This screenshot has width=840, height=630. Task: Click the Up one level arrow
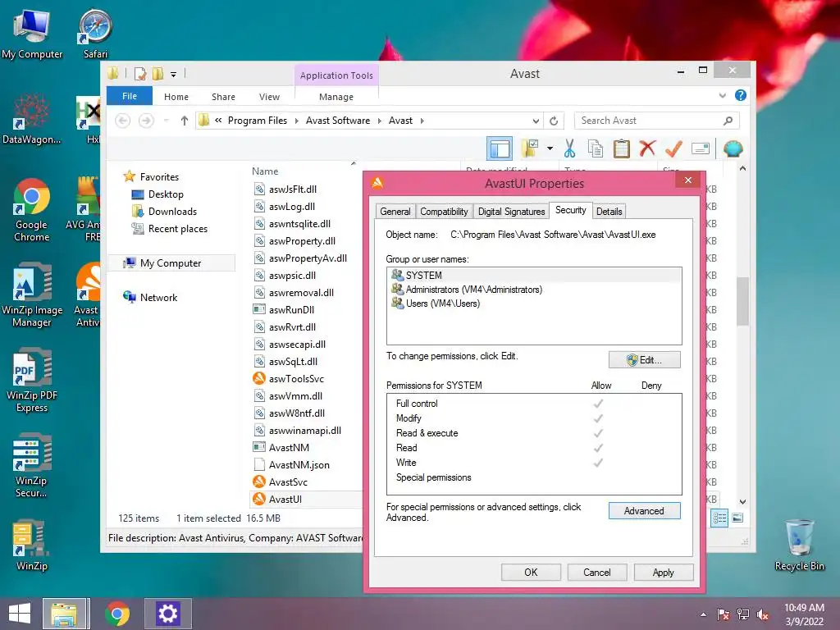click(185, 121)
